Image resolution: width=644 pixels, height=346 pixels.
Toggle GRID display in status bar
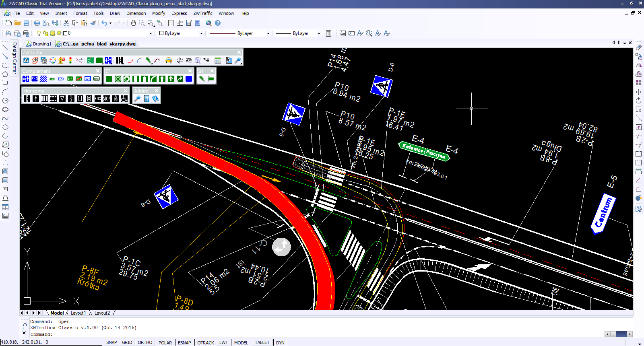[x=127, y=342]
